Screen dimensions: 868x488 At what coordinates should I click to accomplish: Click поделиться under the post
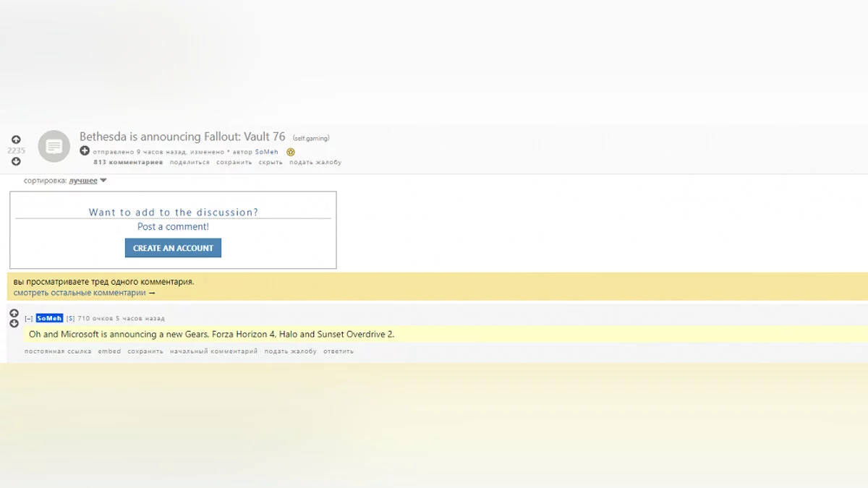tap(190, 162)
